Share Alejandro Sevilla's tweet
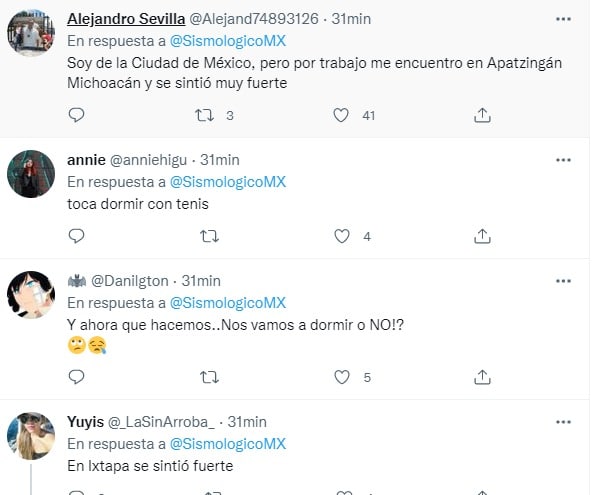599x495 pixels. coord(482,115)
